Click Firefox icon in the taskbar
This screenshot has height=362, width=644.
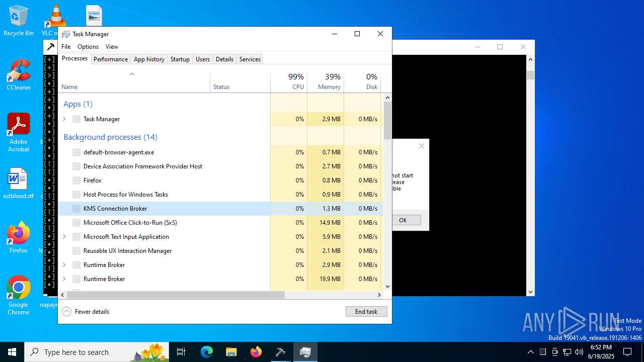256,352
